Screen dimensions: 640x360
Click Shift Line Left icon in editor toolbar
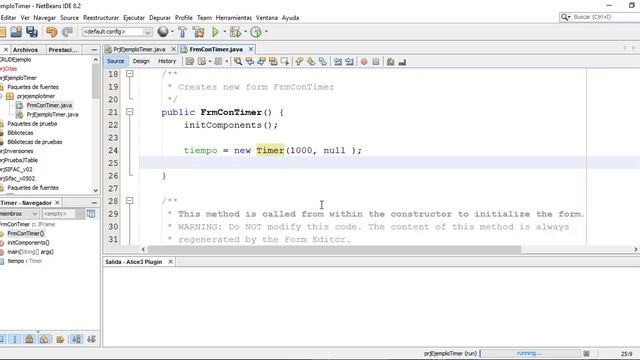338,62
